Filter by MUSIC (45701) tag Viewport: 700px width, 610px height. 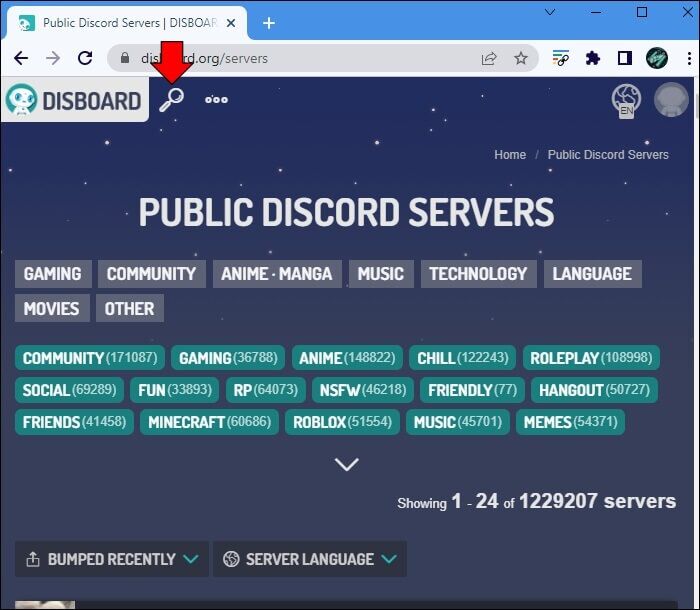point(458,422)
